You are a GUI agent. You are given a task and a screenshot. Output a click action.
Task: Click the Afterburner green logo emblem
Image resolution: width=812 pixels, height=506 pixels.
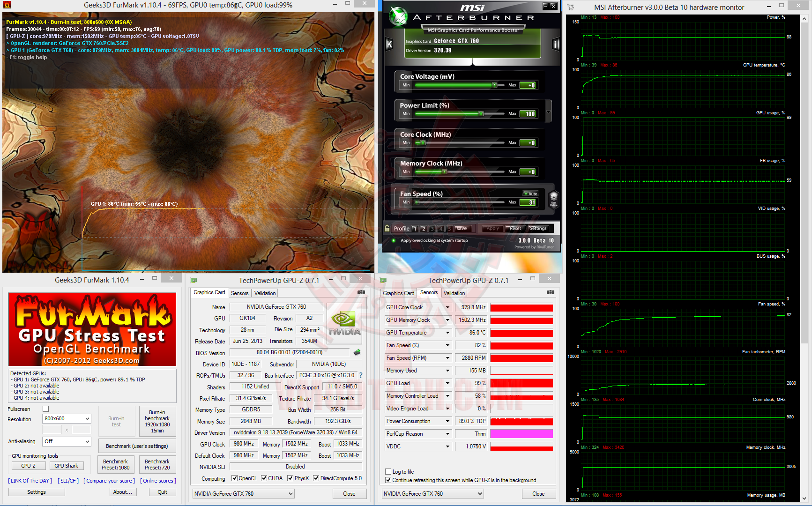tap(399, 16)
